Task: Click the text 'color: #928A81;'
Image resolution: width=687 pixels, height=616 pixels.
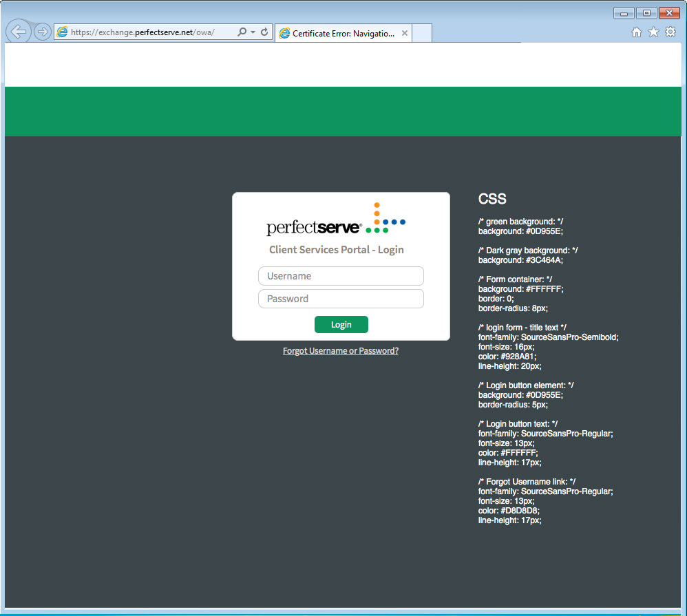Action: coord(507,357)
